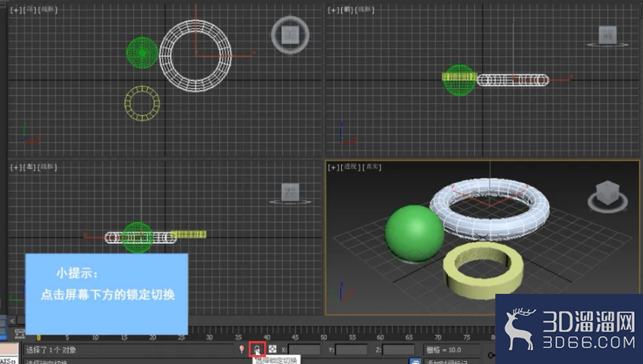Click the Y coordinate input field

tap(351, 350)
